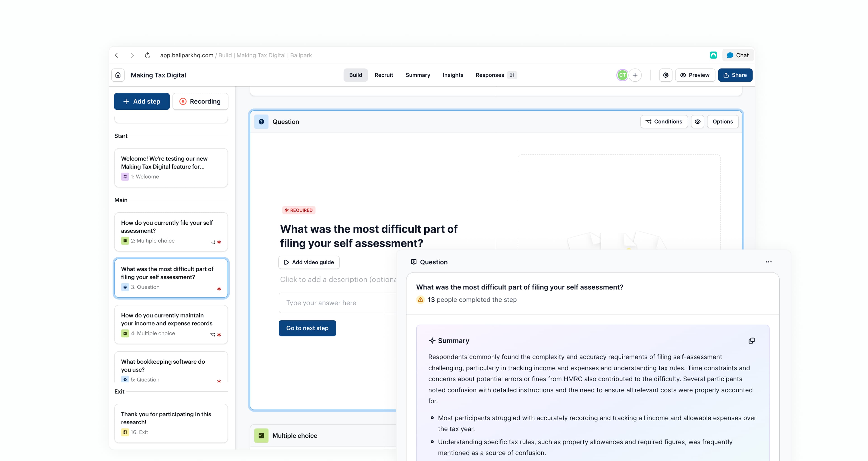Click the copy icon on the Summary card
Image resolution: width=868 pixels, height=461 pixels.
click(751, 340)
